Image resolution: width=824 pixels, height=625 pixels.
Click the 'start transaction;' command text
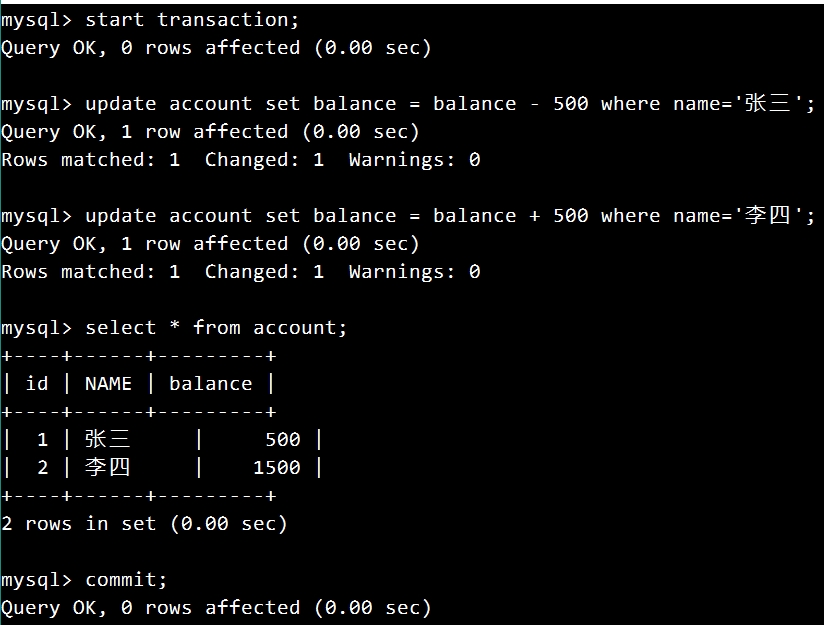click(x=192, y=20)
